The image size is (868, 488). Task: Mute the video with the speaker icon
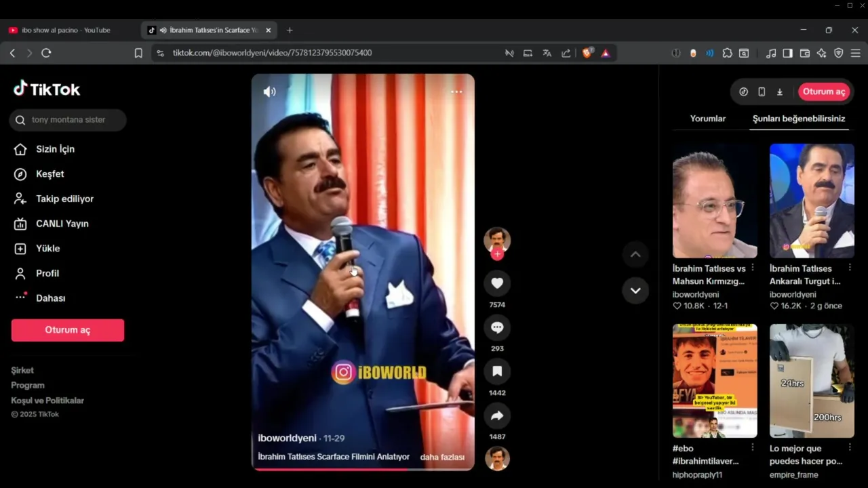pyautogui.click(x=269, y=91)
